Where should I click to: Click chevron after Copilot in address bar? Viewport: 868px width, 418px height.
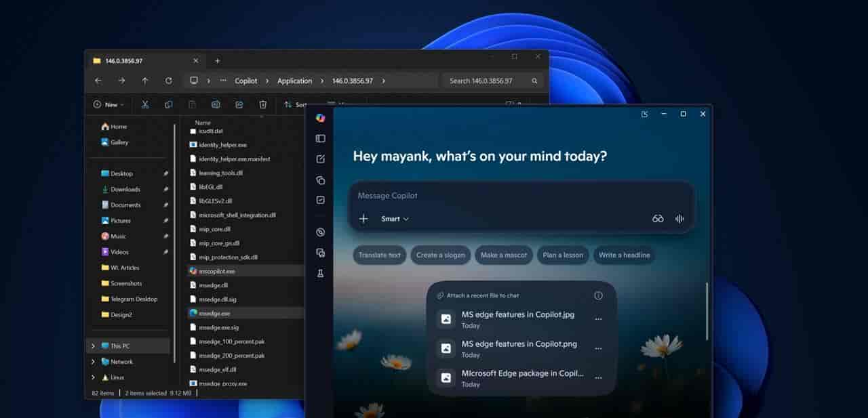(267, 81)
